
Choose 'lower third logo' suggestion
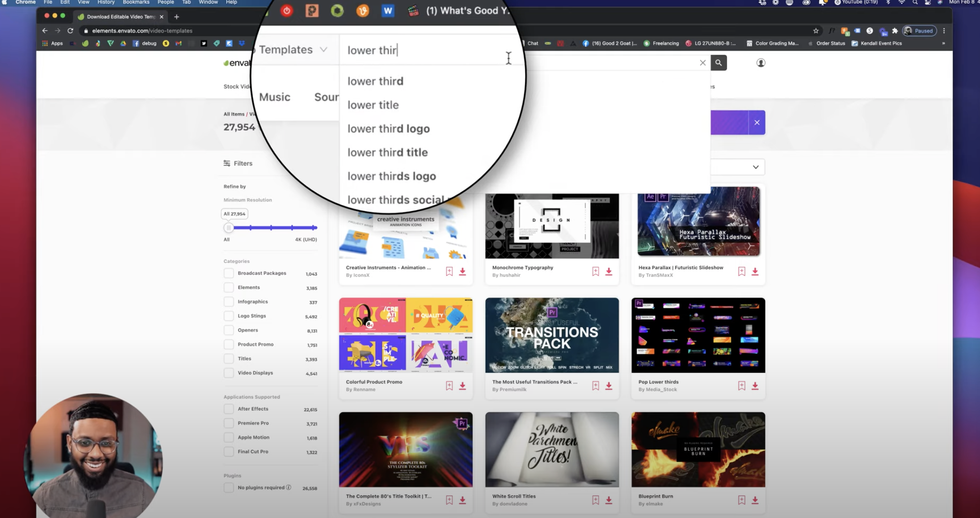tap(389, 129)
